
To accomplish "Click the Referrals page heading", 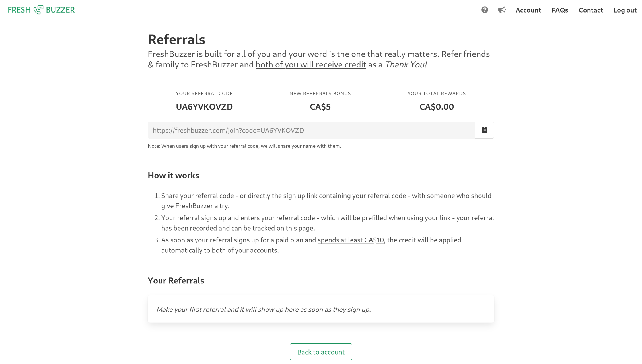I will [176, 40].
